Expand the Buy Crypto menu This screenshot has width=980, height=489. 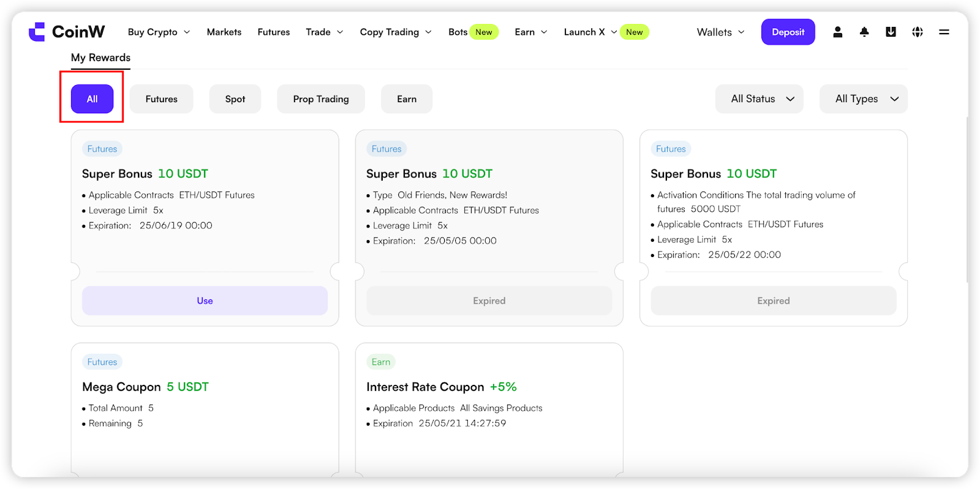click(159, 32)
